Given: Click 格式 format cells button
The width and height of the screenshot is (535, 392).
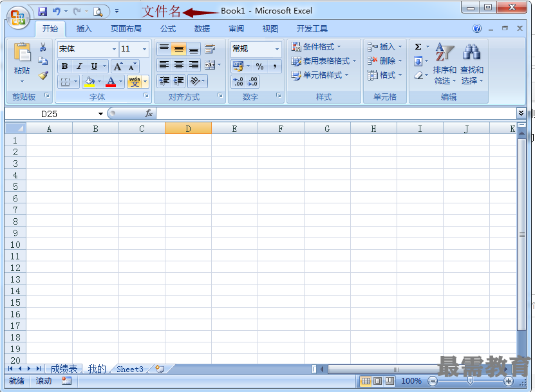Looking at the screenshot, I should point(385,75).
